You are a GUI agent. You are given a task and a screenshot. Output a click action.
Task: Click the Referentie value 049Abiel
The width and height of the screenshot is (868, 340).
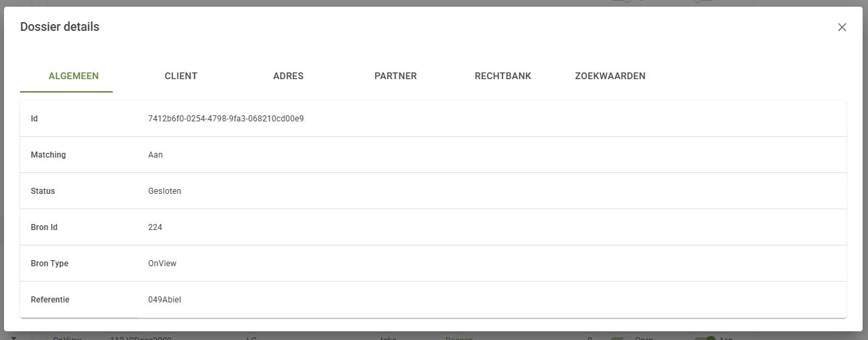tap(164, 300)
